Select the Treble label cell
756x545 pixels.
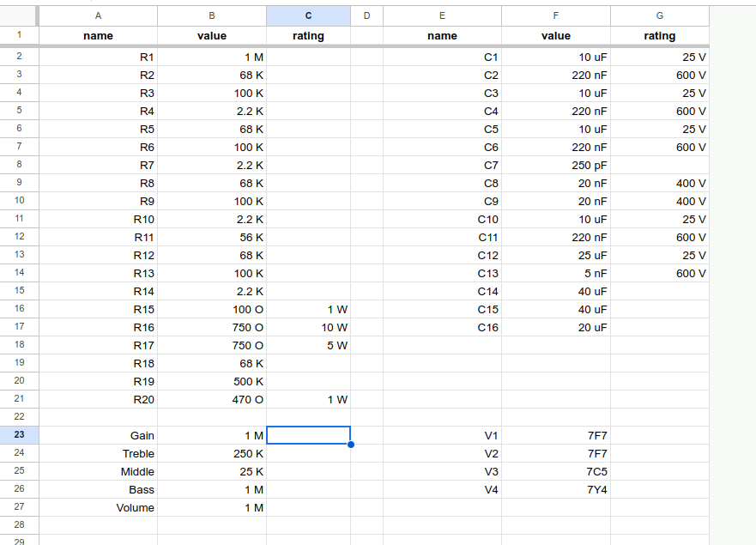(x=98, y=453)
